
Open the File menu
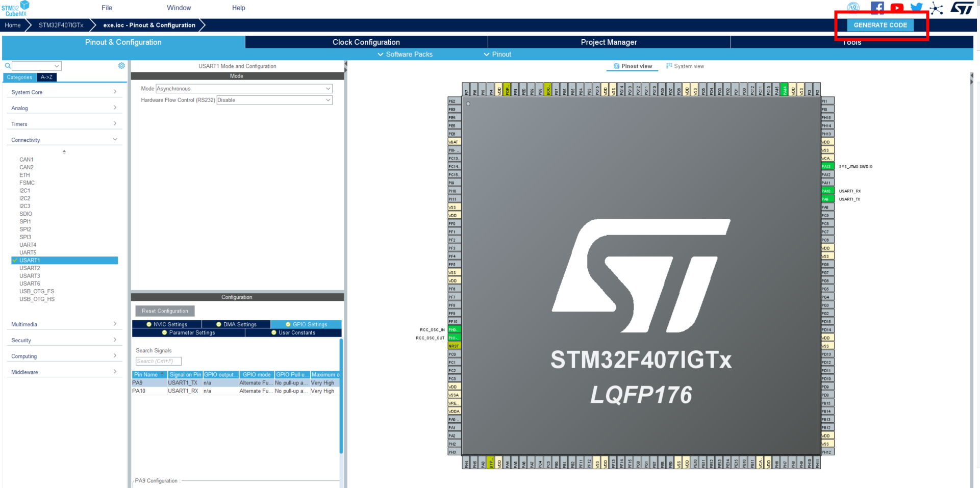107,8
